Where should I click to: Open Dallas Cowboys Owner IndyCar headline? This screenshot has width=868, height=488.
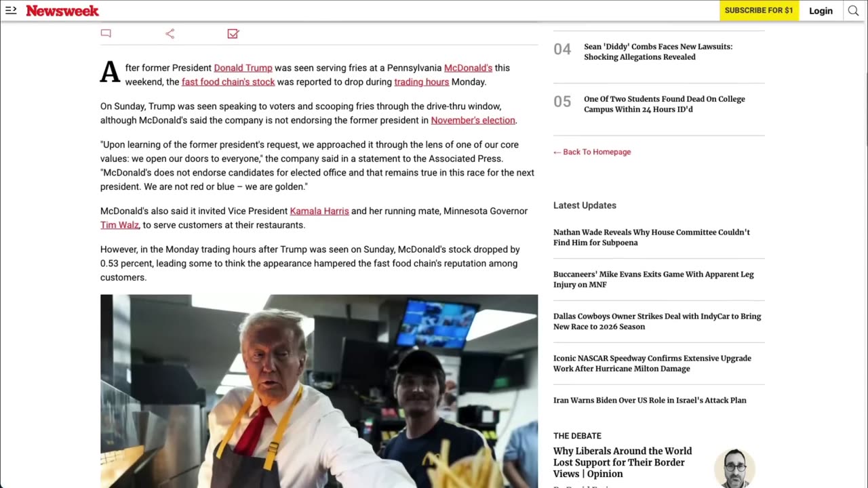coord(657,321)
